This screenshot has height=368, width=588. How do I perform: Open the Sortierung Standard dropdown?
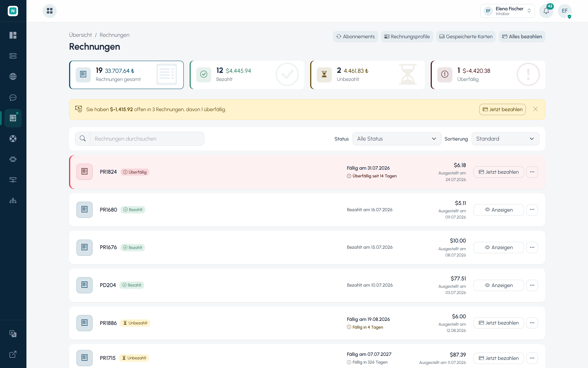pyautogui.click(x=505, y=139)
